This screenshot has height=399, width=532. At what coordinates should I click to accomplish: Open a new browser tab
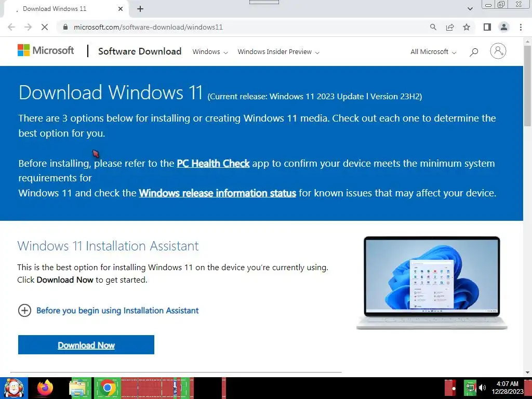[x=140, y=9]
